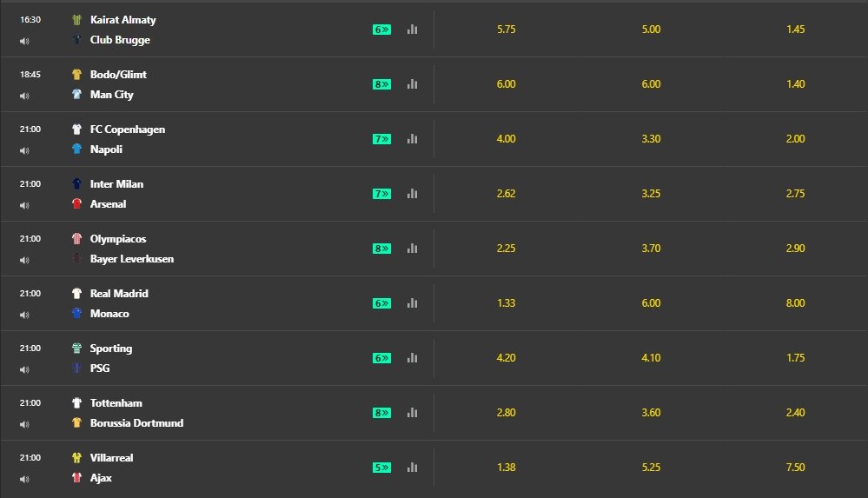
Task: Open stats icon for Bodo/Glimt vs Man City
Action: click(412, 84)
